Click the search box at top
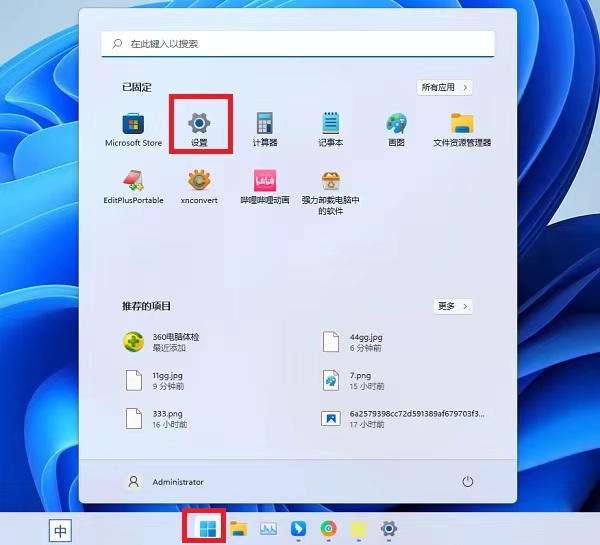600x545 pixels. point(298,44)
